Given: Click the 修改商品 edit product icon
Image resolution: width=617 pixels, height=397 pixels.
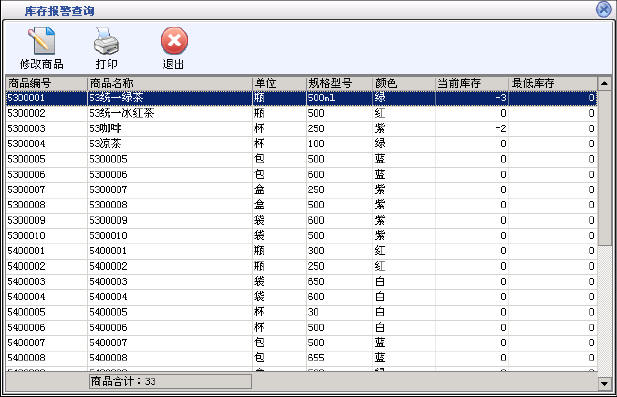Looking at the screenshot, I should pos(41,41).
